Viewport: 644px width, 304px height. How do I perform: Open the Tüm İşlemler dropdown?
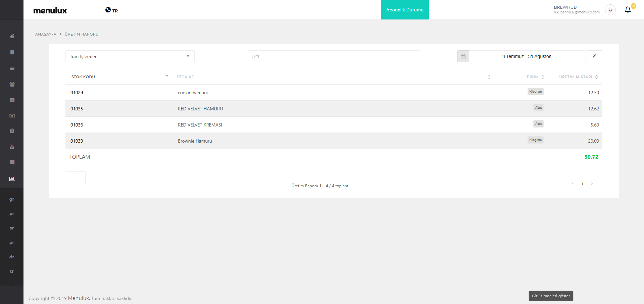(x=130, y=56)
